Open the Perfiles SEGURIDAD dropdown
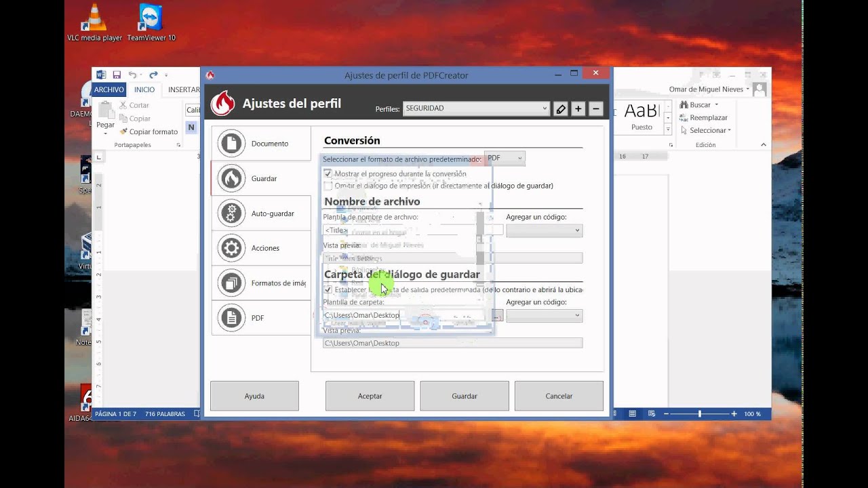 [x=476, y=108]
